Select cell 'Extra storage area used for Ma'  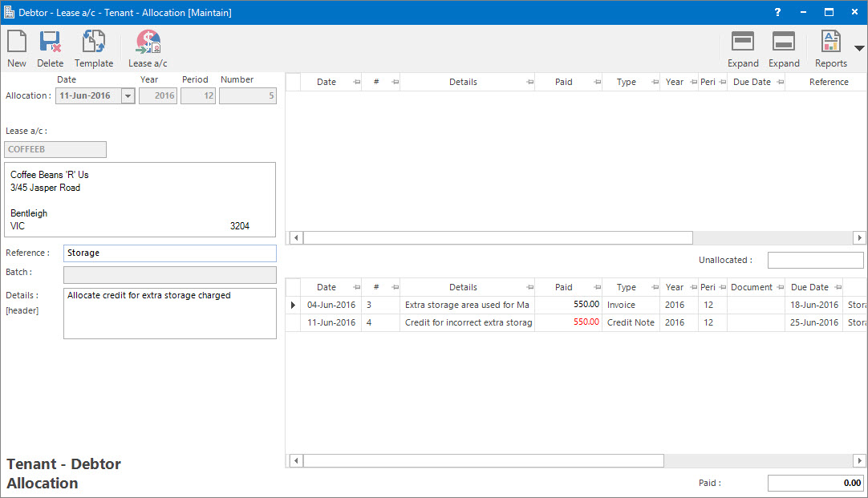(x=467, y=305)
